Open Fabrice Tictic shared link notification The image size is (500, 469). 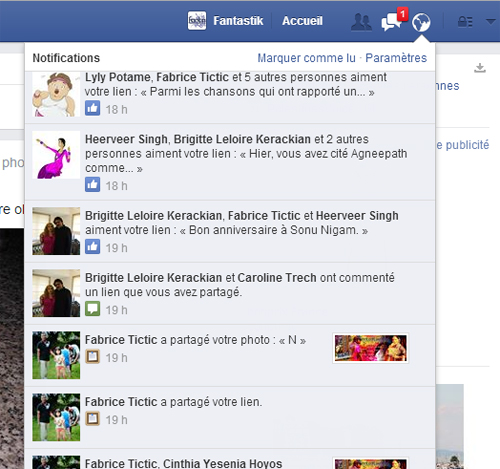(x=230, y=417)
